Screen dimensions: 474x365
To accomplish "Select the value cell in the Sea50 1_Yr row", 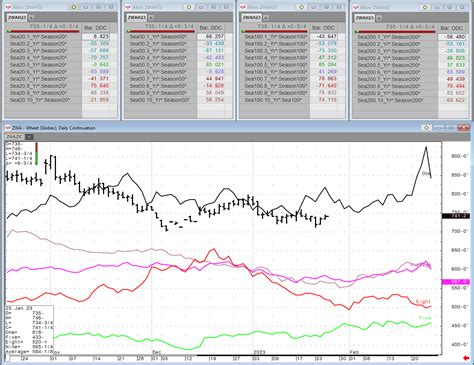I will (x=211, y=37).
